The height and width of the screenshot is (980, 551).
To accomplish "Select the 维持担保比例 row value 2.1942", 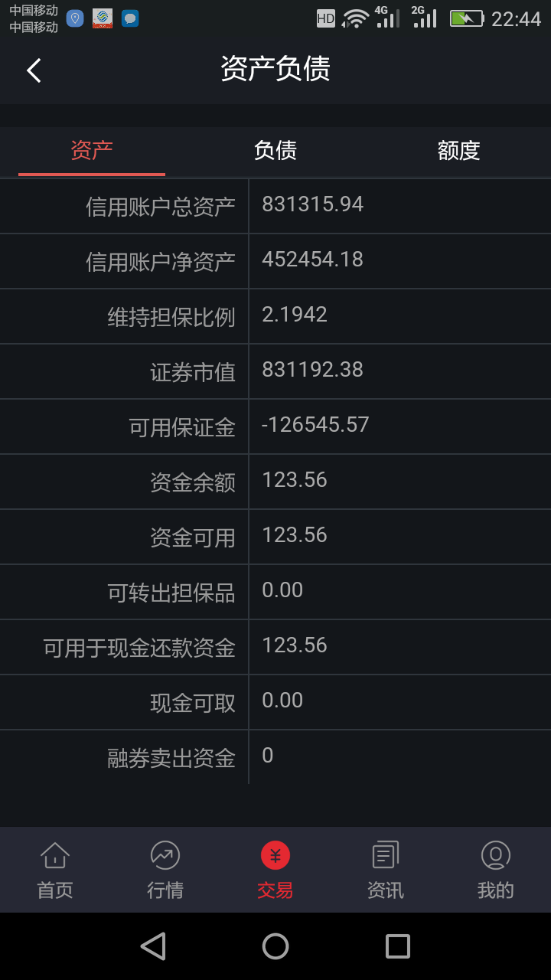I will (295, 315).
